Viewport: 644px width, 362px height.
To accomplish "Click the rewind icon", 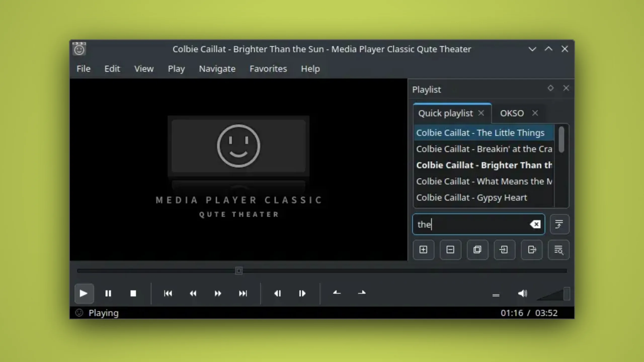I will [x=193, y=293].
